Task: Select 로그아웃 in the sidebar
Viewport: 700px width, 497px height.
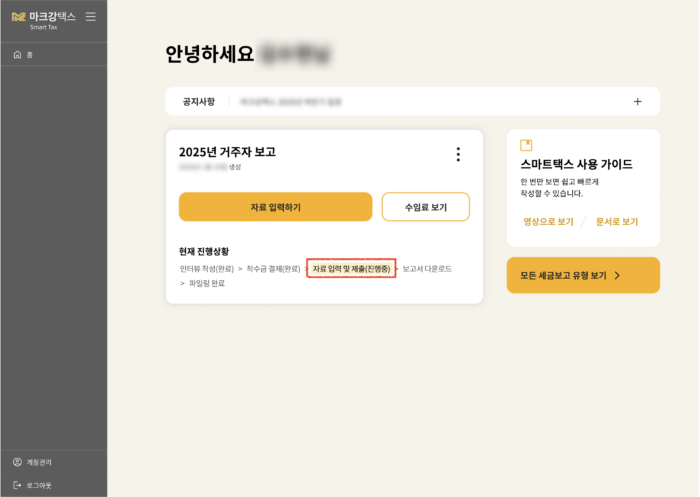Action: (x=39, y=485)
